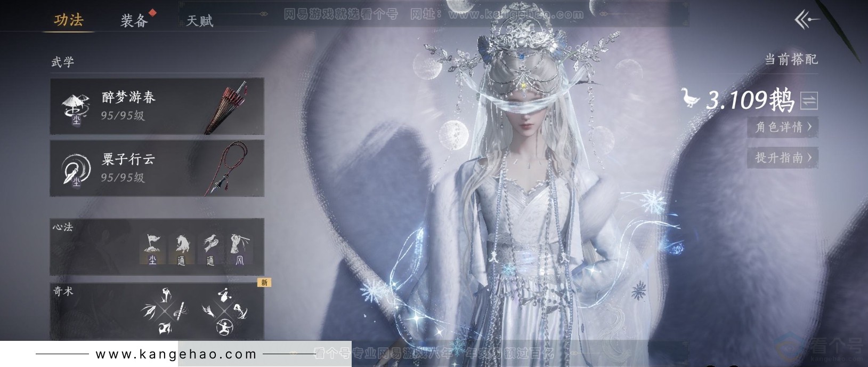Click the 95/95级 level under 醉梦游春
Screen dimensions: 868x367
point(123,116)
